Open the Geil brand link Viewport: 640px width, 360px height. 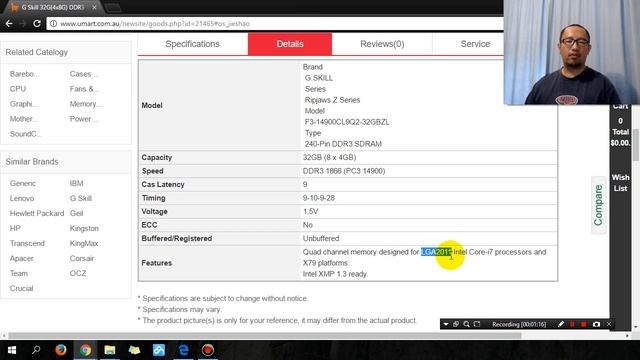coord(76,213)
